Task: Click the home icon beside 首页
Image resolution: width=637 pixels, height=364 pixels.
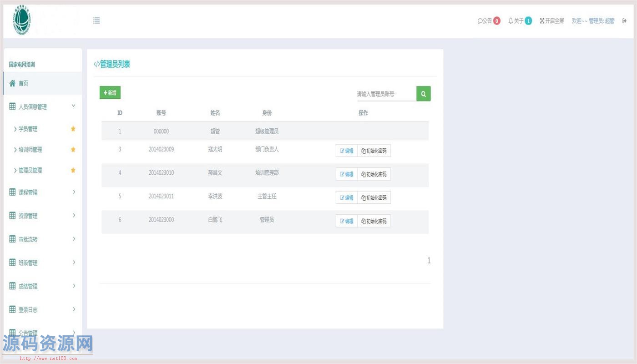Action: (x=12, y=83)
